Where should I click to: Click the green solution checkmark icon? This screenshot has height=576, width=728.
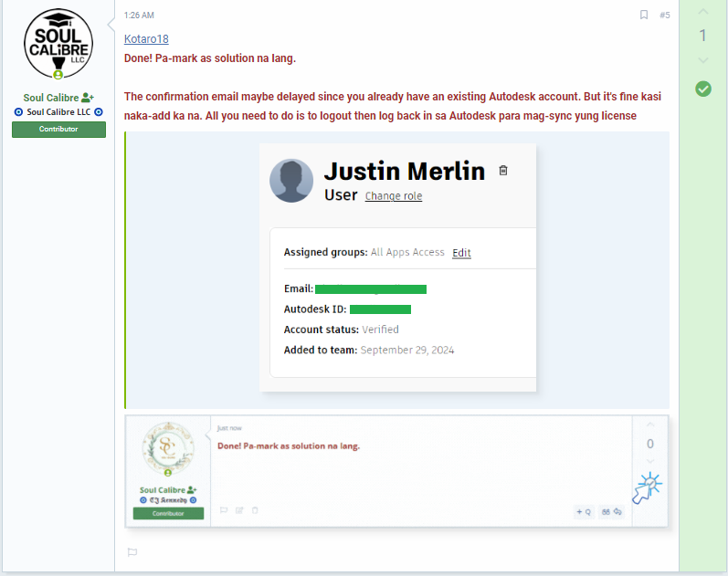[703, 89]
